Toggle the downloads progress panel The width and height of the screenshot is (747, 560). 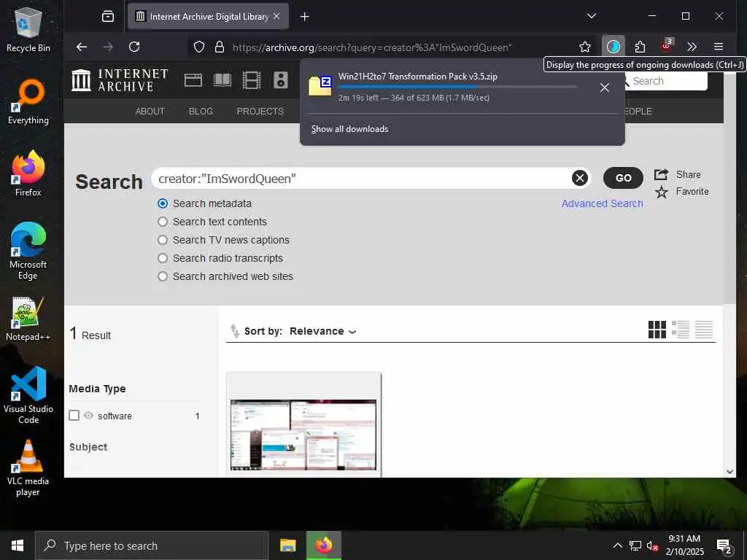[614, 47]
